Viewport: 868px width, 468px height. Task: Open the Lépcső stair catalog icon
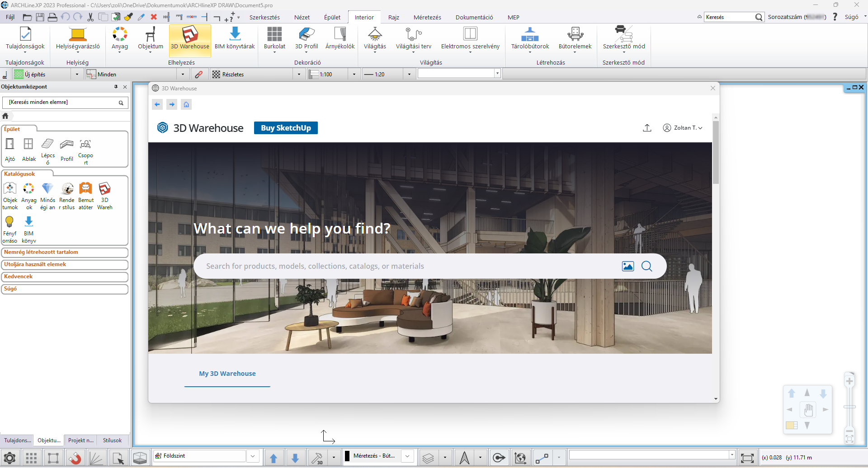point(47,151)
